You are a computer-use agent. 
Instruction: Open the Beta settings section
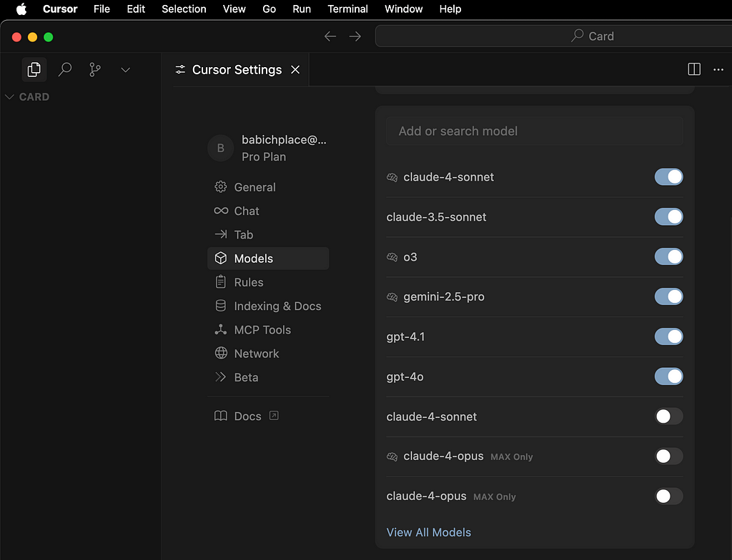click(x=268, y=377)
